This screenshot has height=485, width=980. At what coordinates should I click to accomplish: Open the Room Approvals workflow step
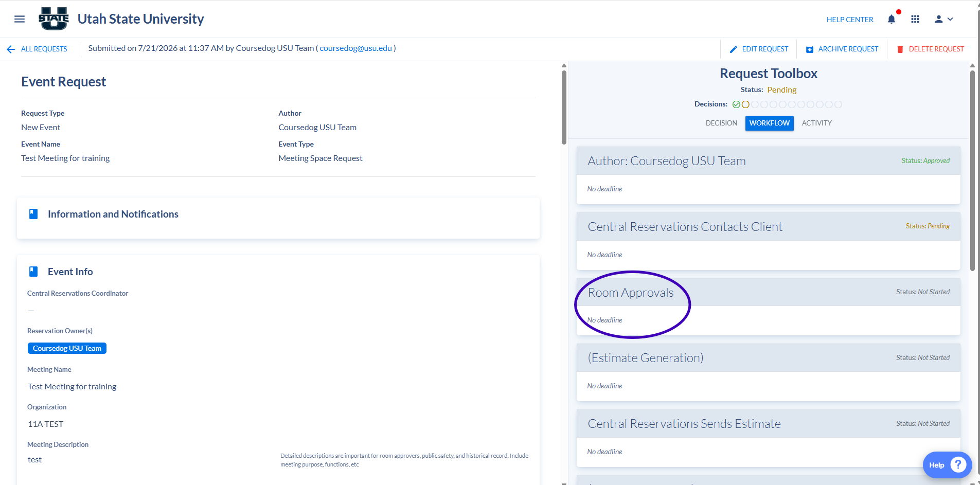tap(768, 293)
